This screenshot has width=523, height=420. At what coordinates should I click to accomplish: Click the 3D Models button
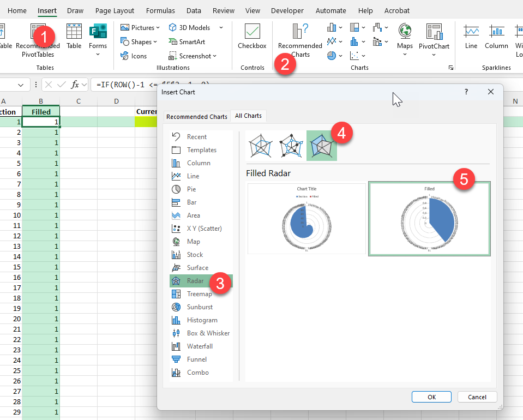coord(189,28)
